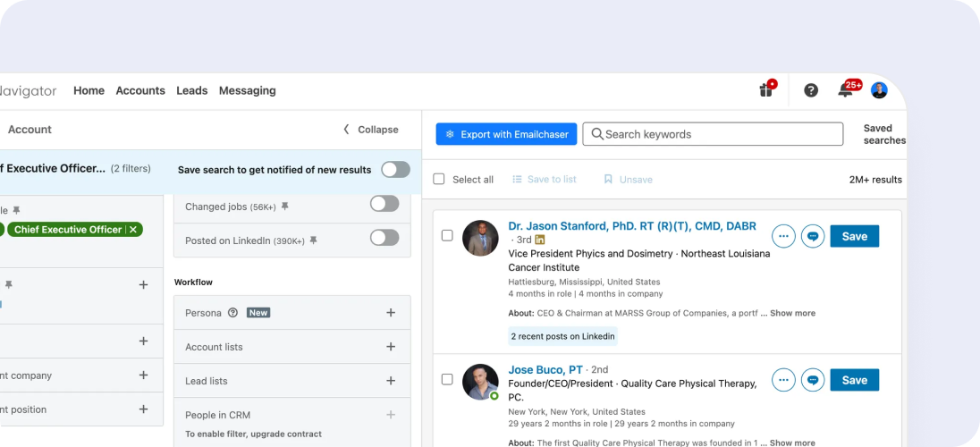This screenshot has height=447, width=980.
Task: Open the profile avatar menu
Action: click(x=879, y=90)
